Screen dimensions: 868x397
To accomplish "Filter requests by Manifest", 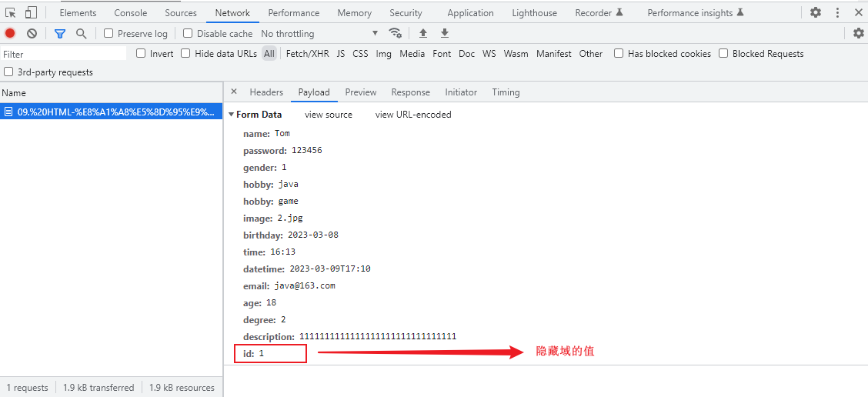I will [553, 54].
